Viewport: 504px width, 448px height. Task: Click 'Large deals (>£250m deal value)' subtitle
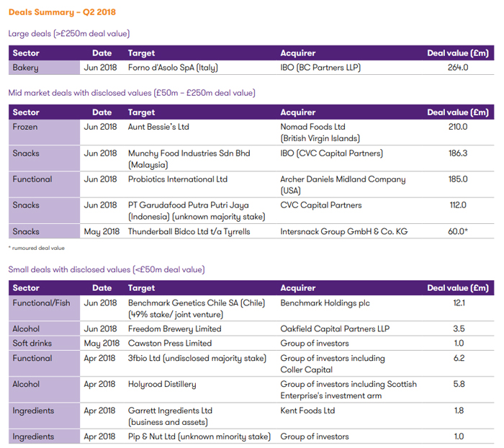tap(69, 34)
